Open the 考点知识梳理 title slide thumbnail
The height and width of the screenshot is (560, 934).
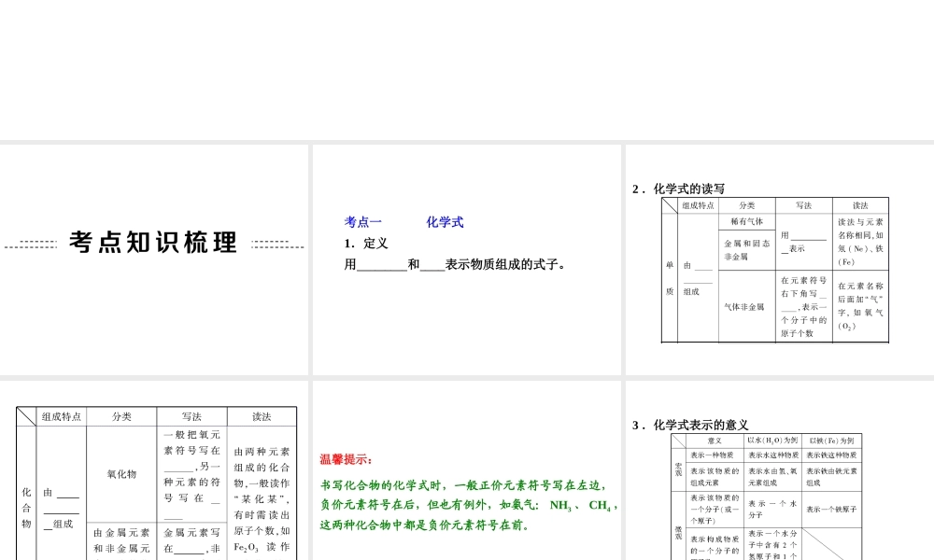pos(154,259)
